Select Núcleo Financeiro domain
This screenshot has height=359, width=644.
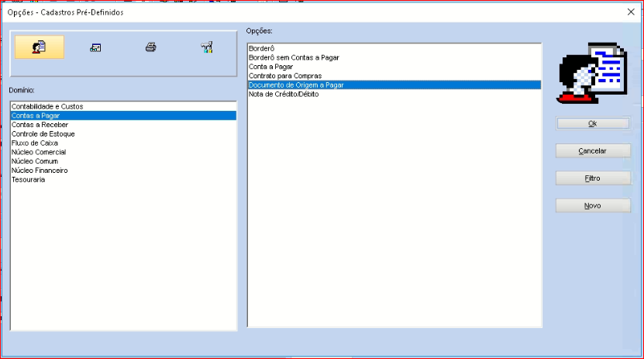[40, 171]
